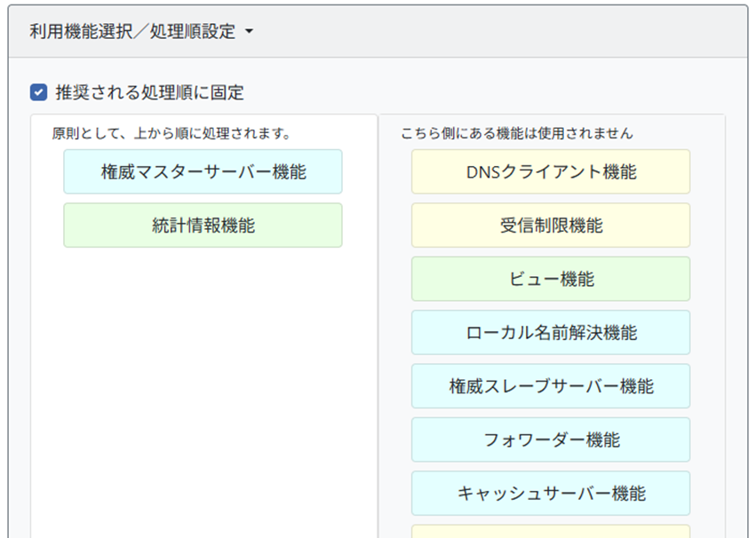Click the 利用機能選択／処理順設定 header title

pos(132,31)
